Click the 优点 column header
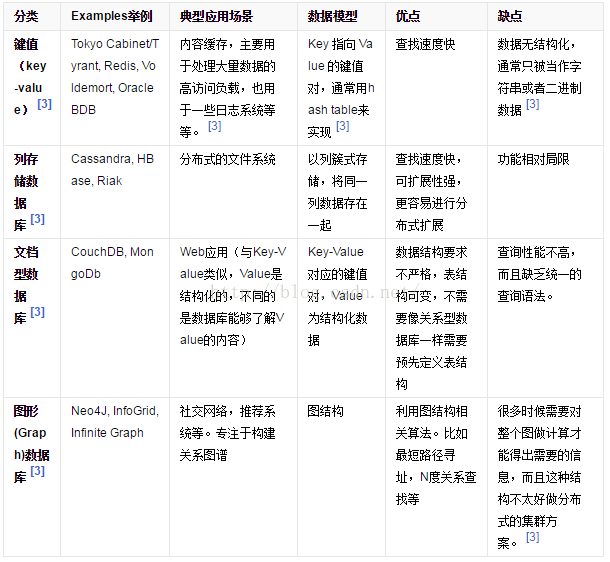This screenshot has width=610, height=562. point(436,16)
